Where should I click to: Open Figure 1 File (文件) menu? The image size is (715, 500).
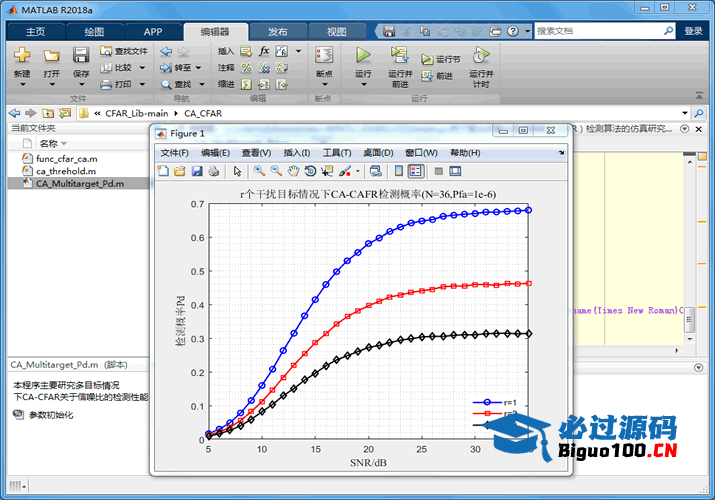(174, 153)
